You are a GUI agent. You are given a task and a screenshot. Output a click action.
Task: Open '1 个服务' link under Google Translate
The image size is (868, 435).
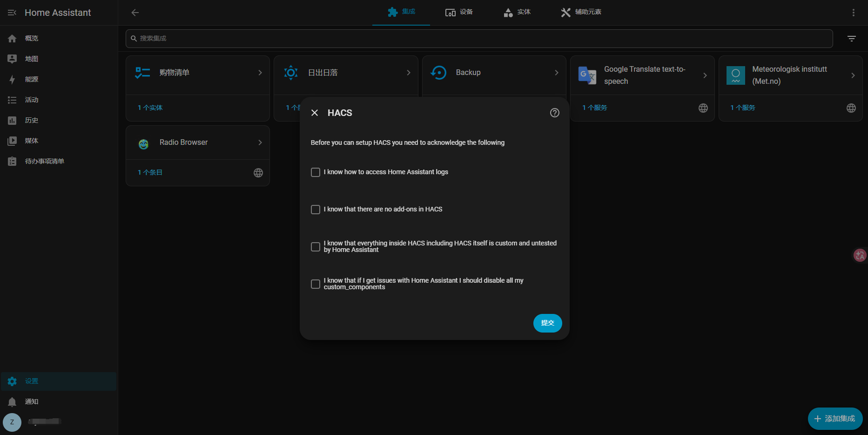coord(594,108)
